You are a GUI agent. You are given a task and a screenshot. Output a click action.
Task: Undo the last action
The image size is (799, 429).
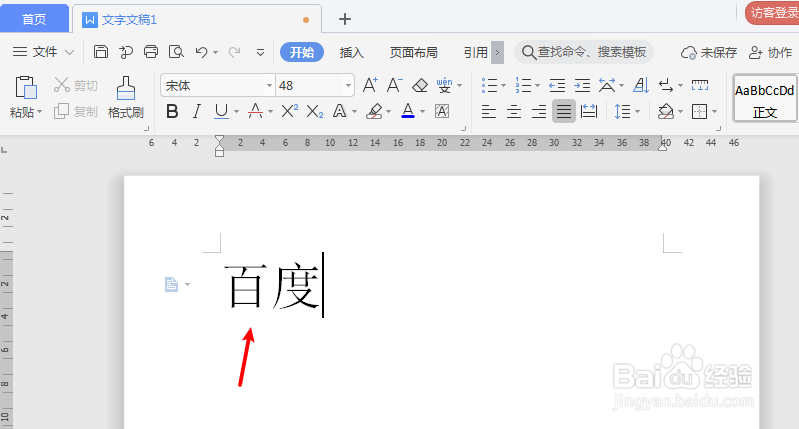coord(201,52)
